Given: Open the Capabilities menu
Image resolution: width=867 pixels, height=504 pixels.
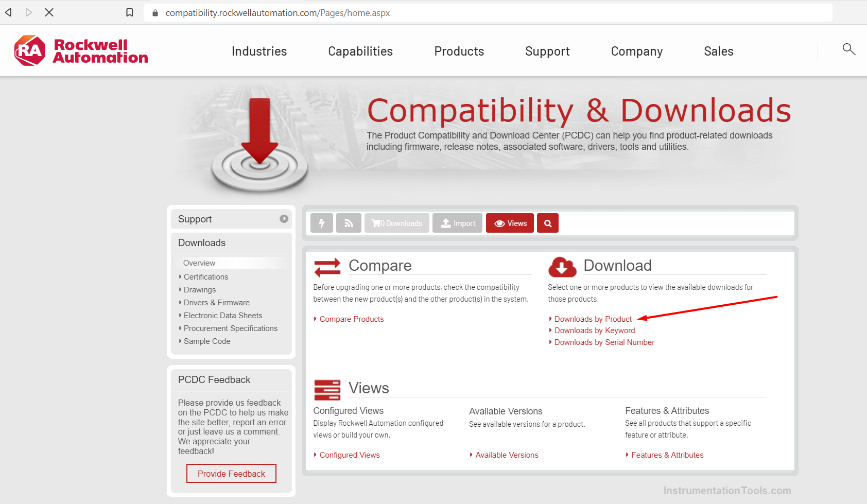Looking at the screenshot, I should 360,51.
